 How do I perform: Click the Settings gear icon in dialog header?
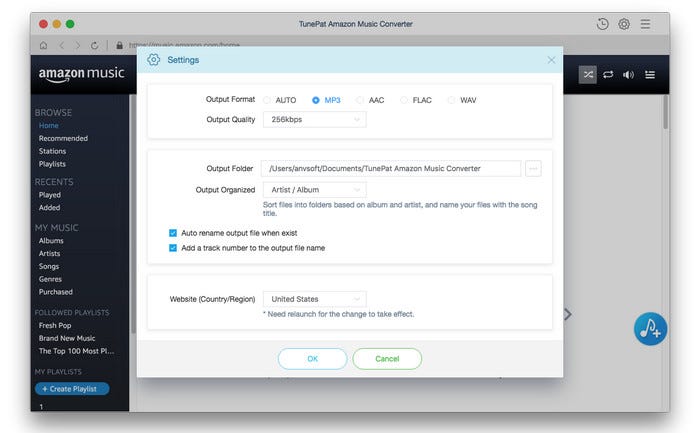click(154, 60)
